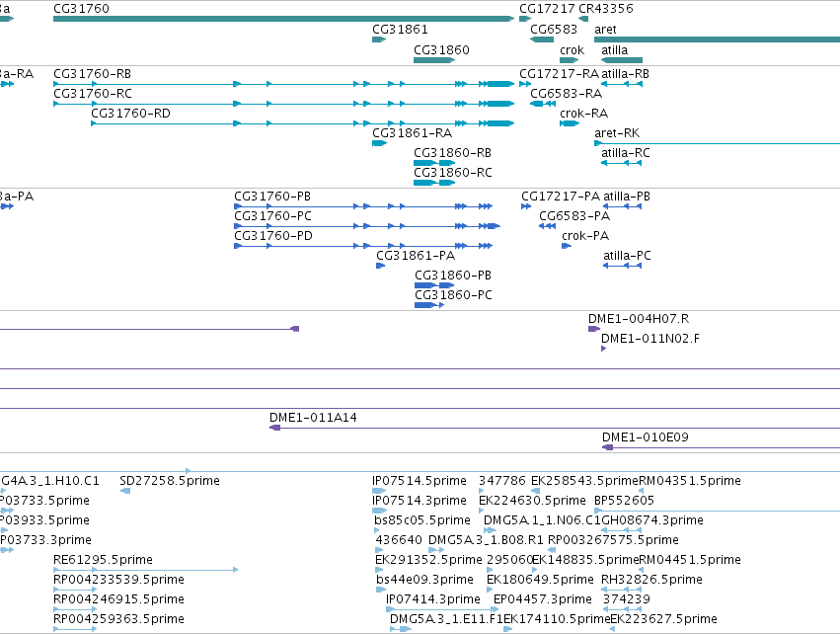Viewport: 840px width, 634px height.
Task: Select clone DME1-004H07.R label
Action: [639, 319]
